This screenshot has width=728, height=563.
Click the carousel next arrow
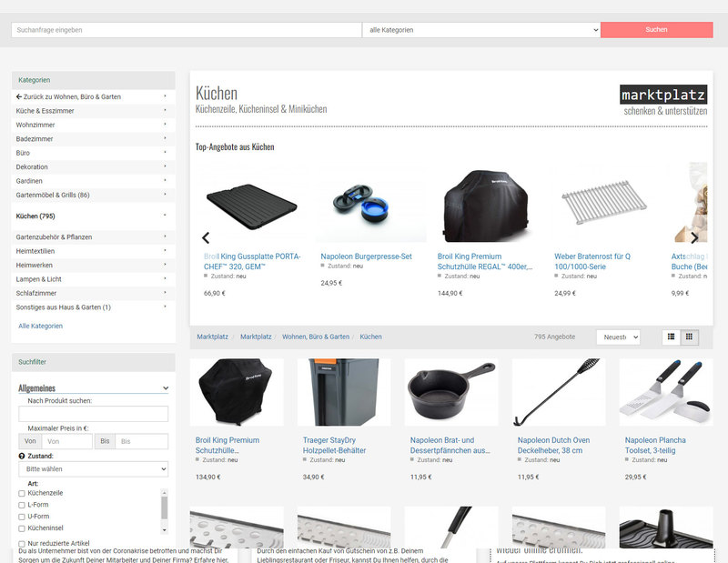694,237
